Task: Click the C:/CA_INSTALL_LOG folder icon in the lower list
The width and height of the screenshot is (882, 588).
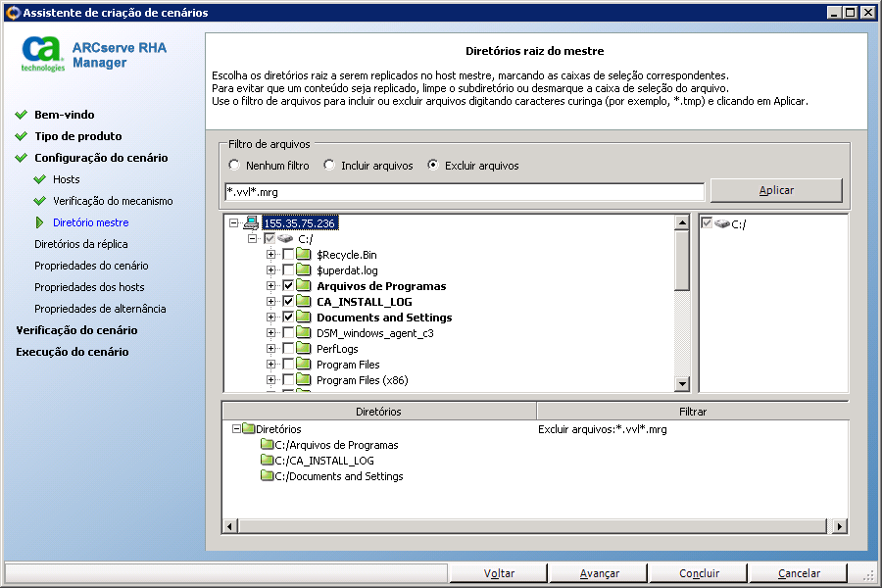Action: coord(268,461)
